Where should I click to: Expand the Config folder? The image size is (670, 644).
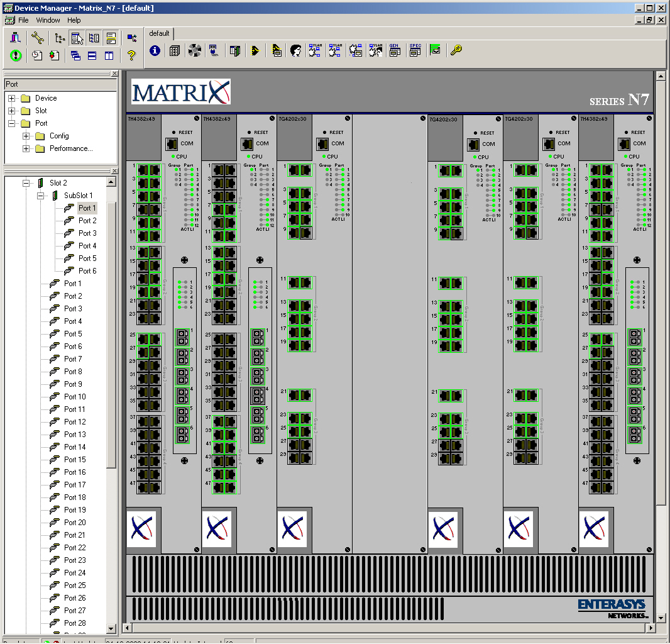[26, 136]
